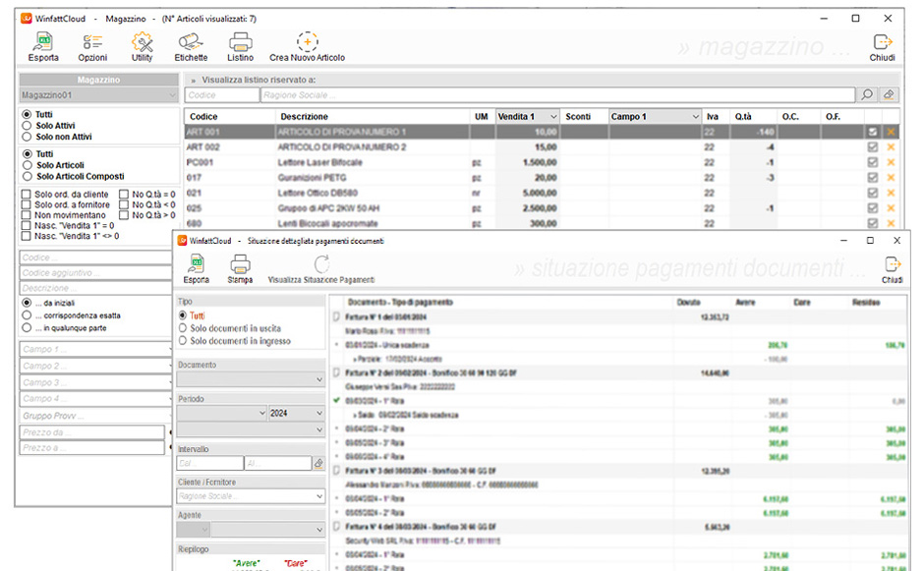Enable Solo ord. a fornitore checkbox
924x571 pixels.
click(26, 204)
